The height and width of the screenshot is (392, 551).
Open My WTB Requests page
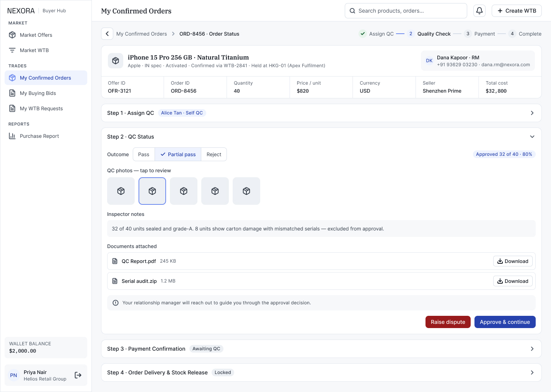pyautogui.click(x=46, y=108)
